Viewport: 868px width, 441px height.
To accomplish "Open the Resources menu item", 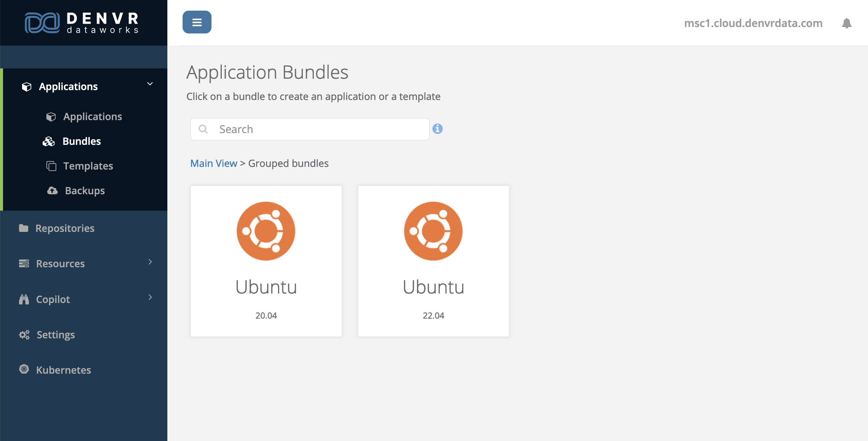I will click(x=60, y=264).
